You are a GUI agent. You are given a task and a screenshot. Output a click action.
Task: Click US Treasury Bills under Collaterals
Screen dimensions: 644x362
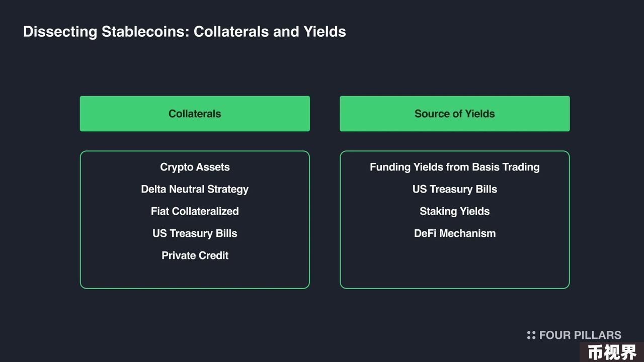(x=195, y=233)
